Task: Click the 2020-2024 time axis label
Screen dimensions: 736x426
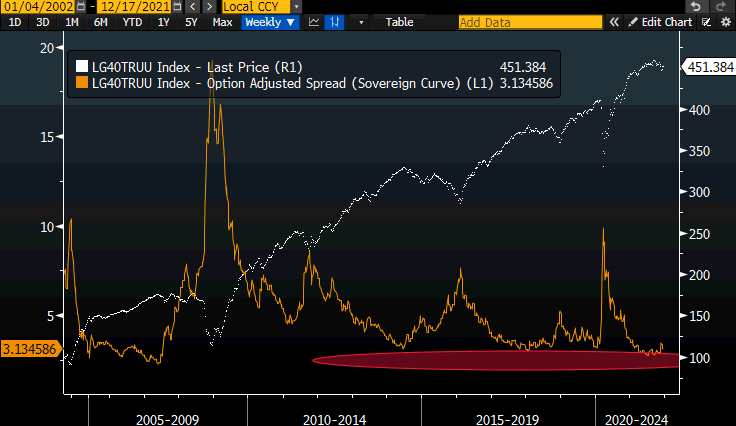Action: point(636,419)
